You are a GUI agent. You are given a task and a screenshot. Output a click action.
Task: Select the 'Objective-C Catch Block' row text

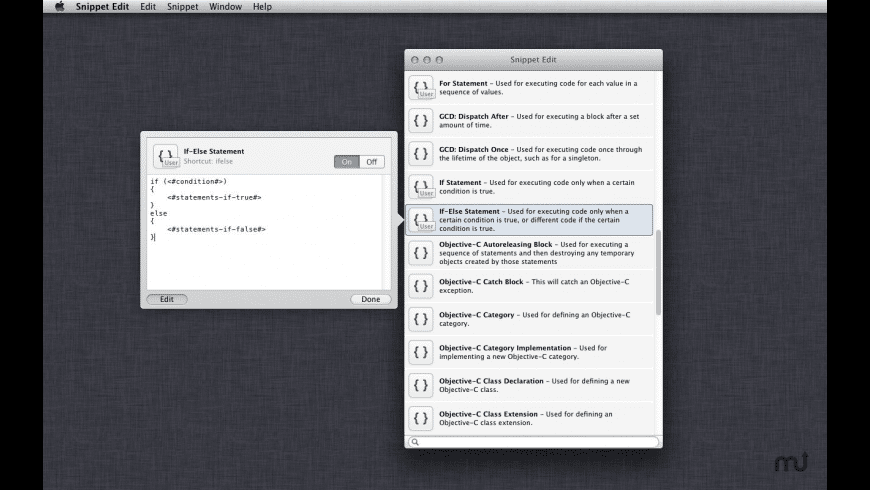coord(534,286)
